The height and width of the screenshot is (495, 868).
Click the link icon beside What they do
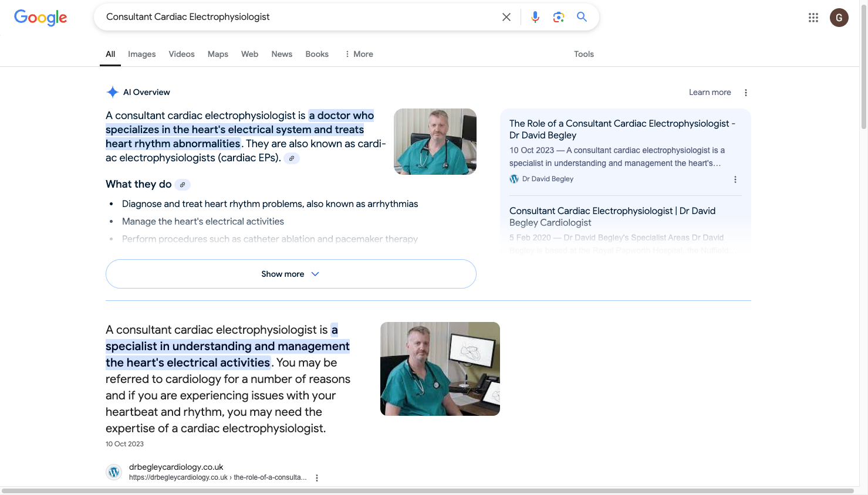(x=183, y=184)
